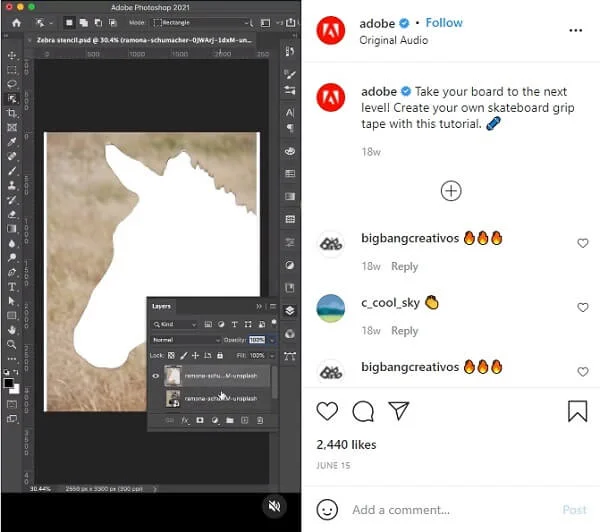Like the c_cool_sky comment
The width and height of the screenshot is (600, 532).
tap(583, 307)
